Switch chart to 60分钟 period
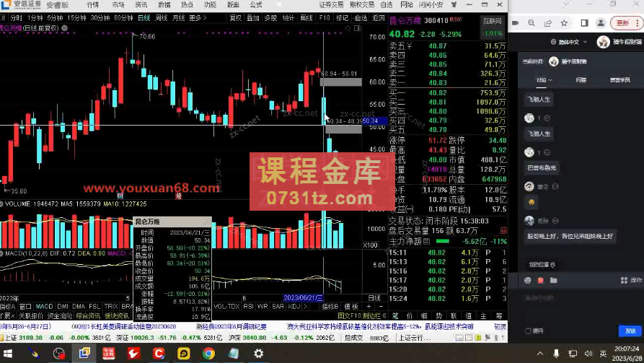 (123, 17)
